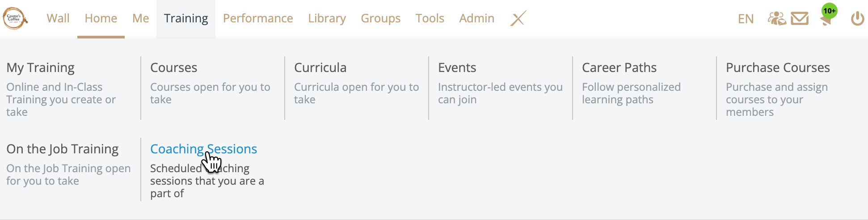Open the Performance menu

[258, 18]
